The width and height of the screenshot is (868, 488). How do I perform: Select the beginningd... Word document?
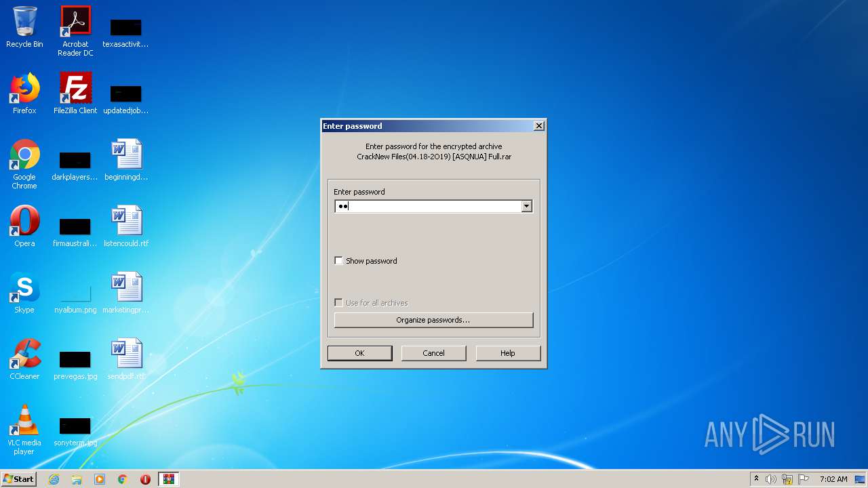[x=126, y=160]
